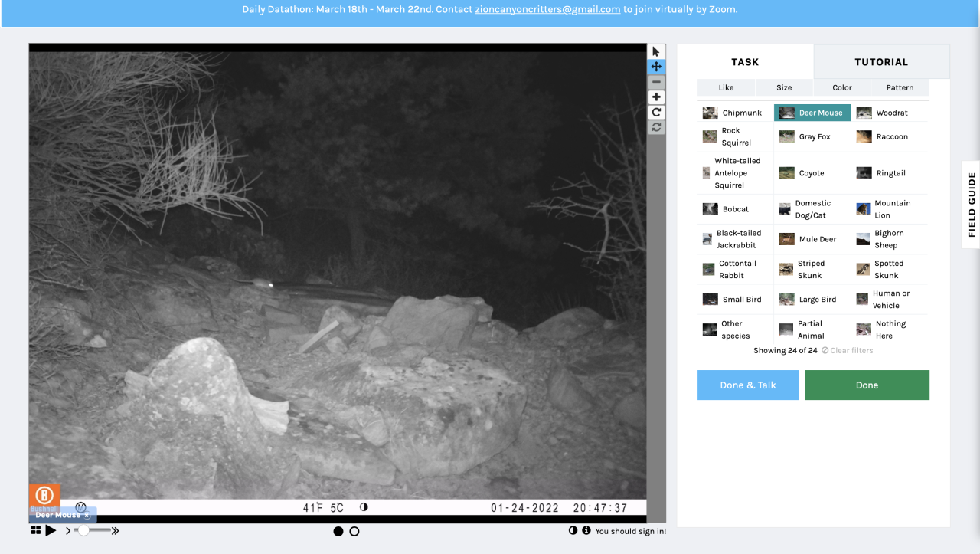The height and width of the screenshot is (554, 980).
Task: Choose Gray Fox species
Action: coord(812,136)
